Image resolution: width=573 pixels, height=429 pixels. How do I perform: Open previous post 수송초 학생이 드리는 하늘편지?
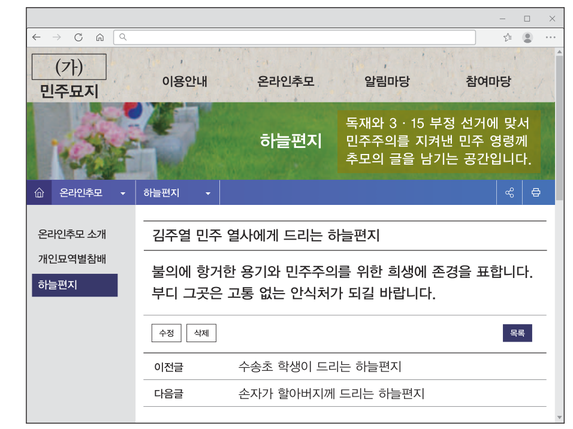(320, 367)
